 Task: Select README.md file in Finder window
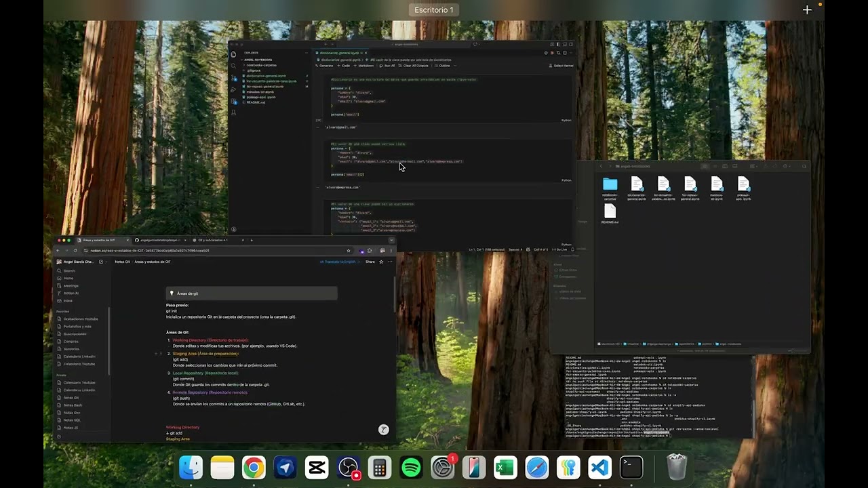coord(610,215)
